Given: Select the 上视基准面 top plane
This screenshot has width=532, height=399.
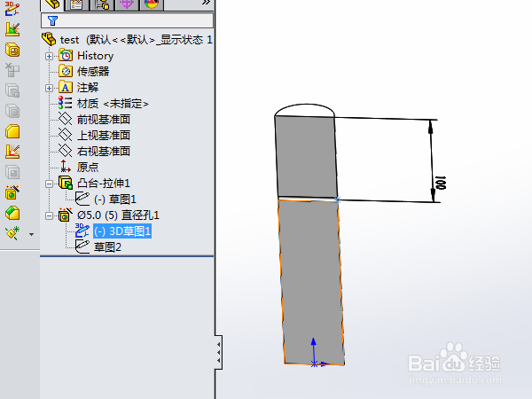Looking at the screenshot, I should coord(104,136).
